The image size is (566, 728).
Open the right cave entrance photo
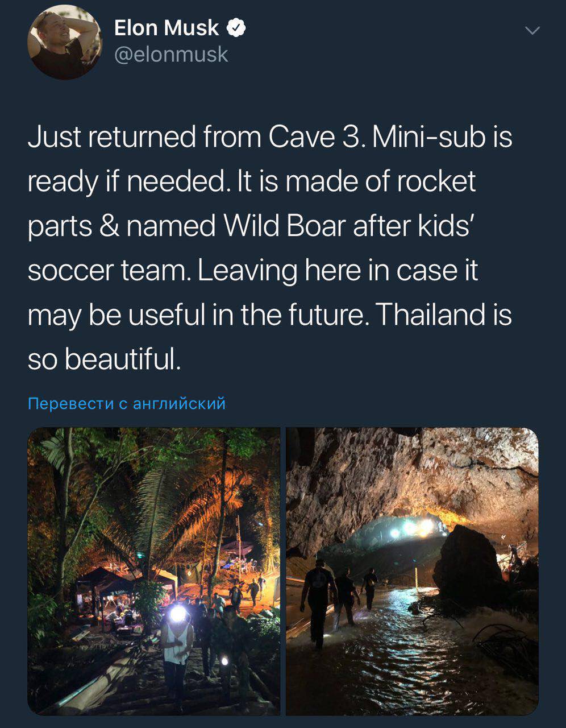pyautogui.click(x=412, y=571)
